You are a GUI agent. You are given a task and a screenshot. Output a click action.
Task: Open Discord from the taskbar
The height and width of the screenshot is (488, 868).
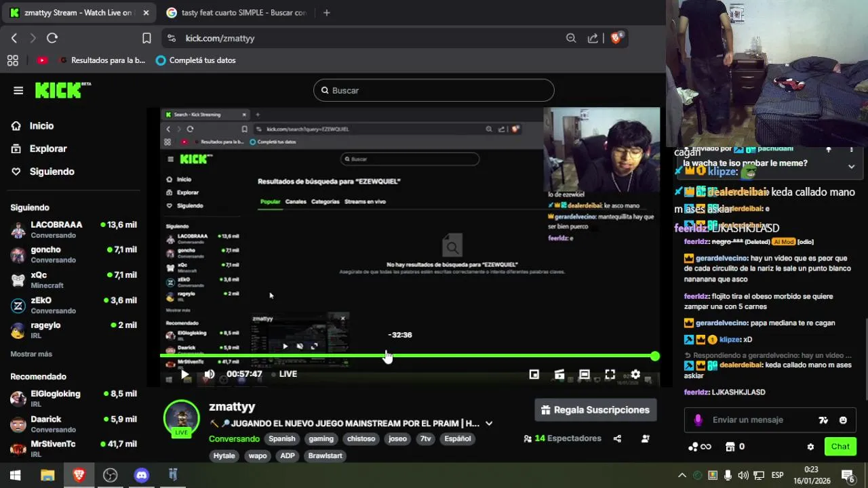142,475
